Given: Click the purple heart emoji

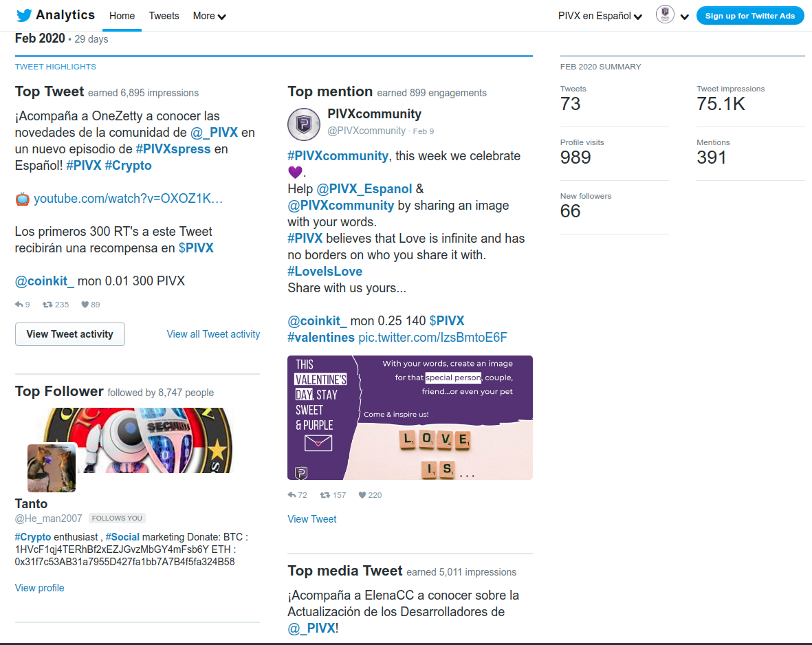Looking at the screenshot, I should (295, 173).
